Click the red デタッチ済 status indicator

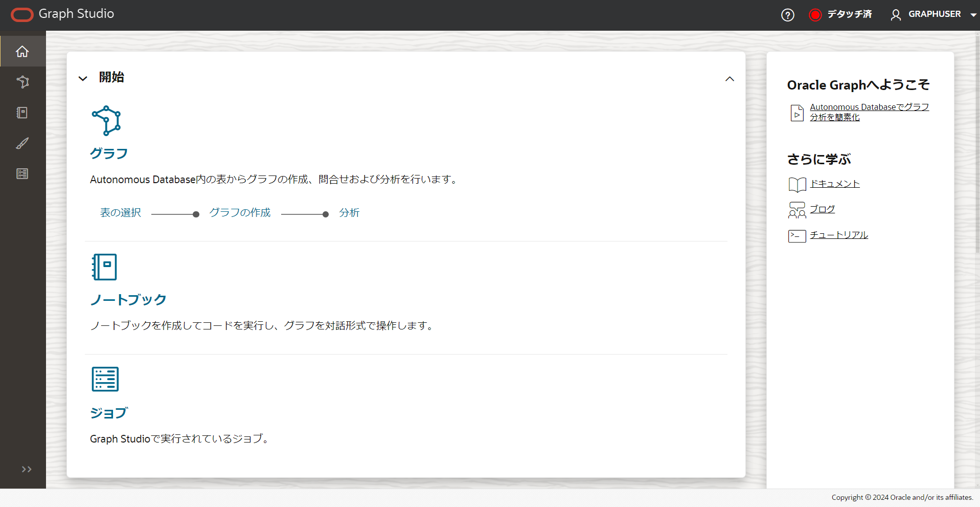815,15
